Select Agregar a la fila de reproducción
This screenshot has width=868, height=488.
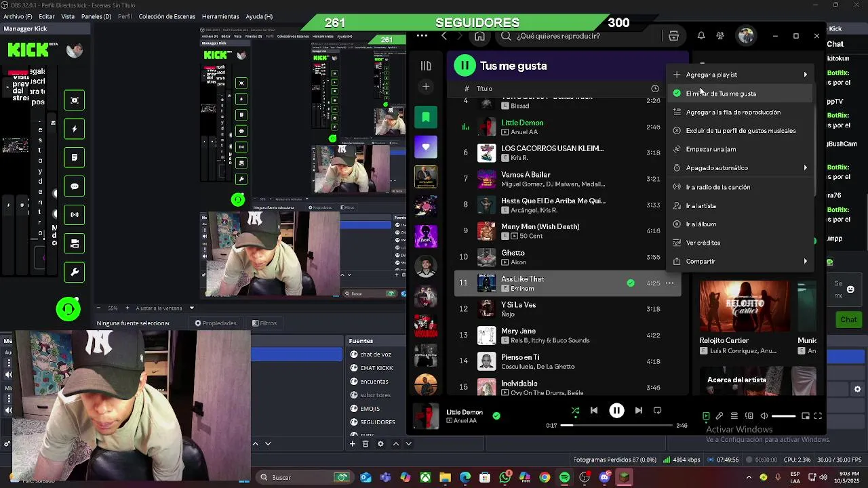point(741,113)
